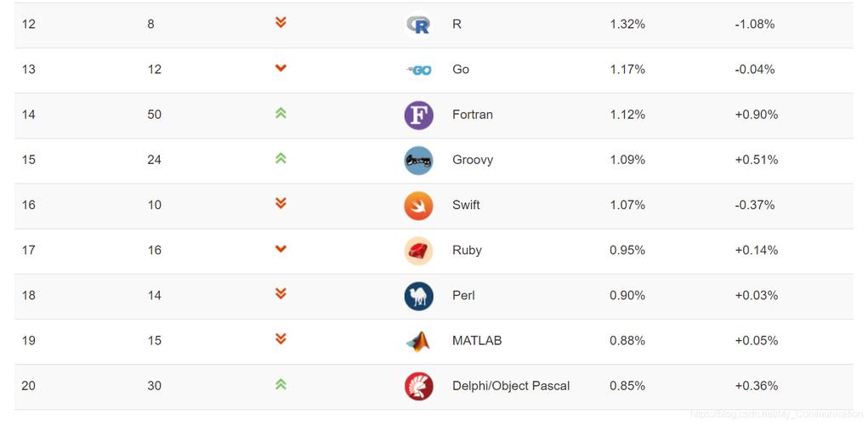Select the Swift rating value 1.07%
The image size is (868, 425).
click(627, 206)
